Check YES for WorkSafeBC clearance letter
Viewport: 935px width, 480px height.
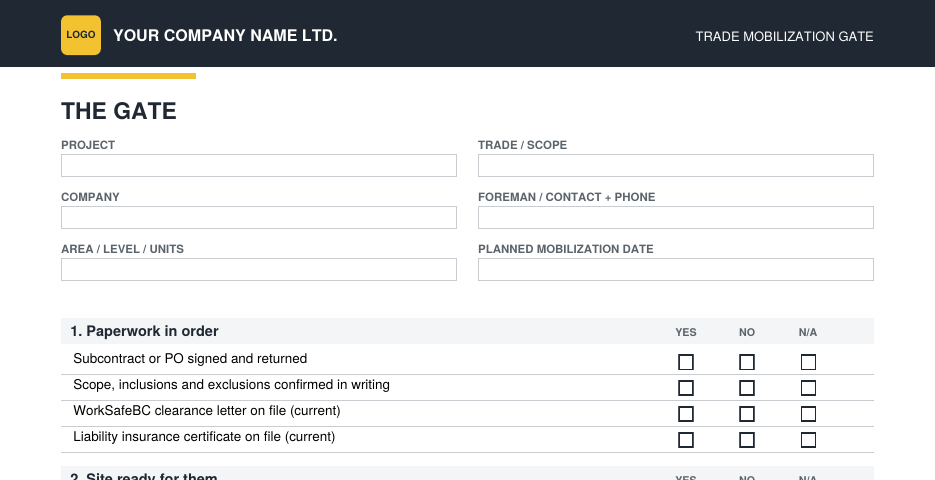[686, 414]
